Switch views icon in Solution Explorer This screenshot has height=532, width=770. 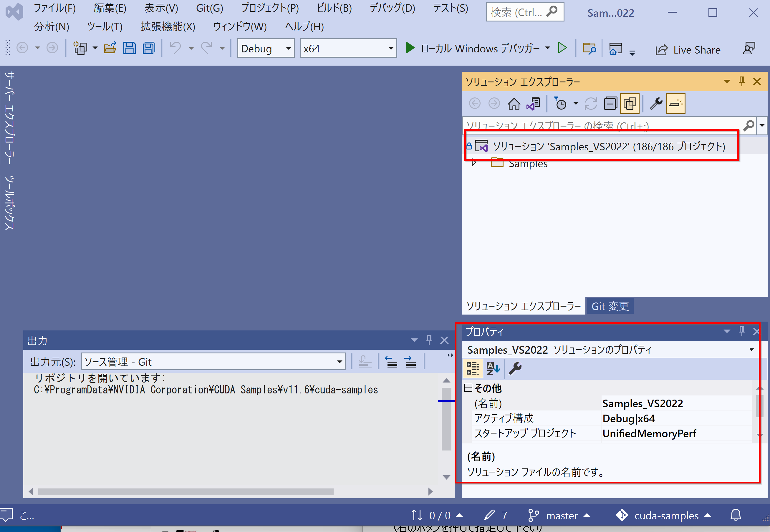tap(533, 104)
